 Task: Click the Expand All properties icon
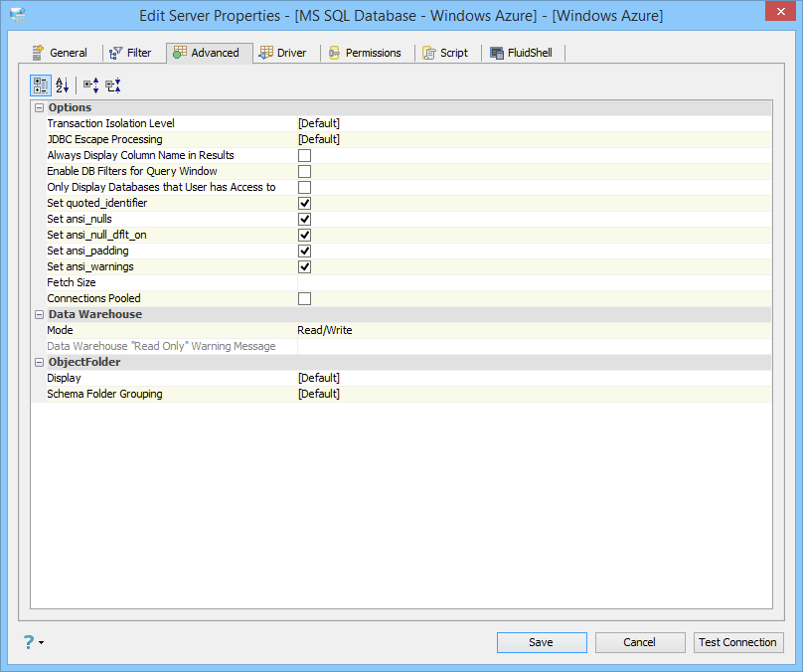[x=91, y=85]
